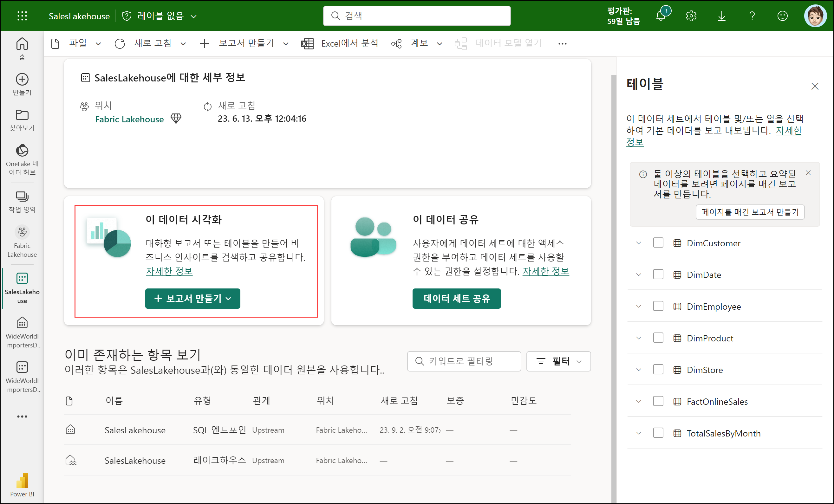Open the 레이블 없음 sensitivity label dropdown
The image size is (834, 504).
[x=160, y=16]
